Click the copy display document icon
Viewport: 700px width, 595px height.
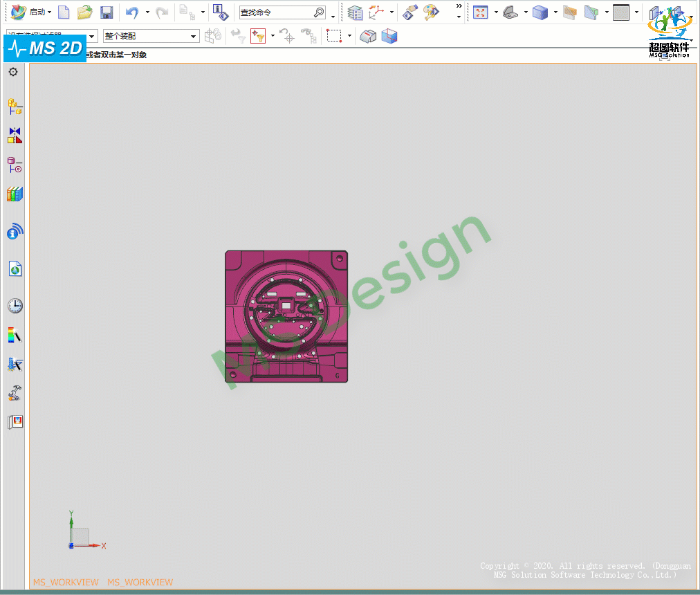(187, 12)
